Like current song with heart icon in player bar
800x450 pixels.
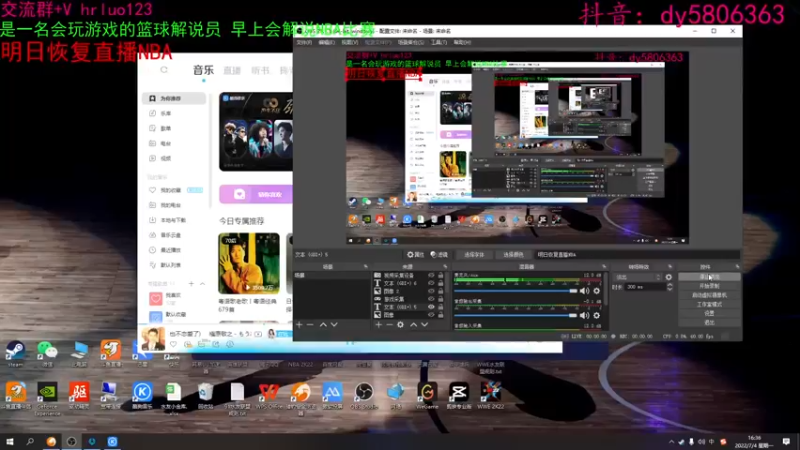click(x=173, y=344)
